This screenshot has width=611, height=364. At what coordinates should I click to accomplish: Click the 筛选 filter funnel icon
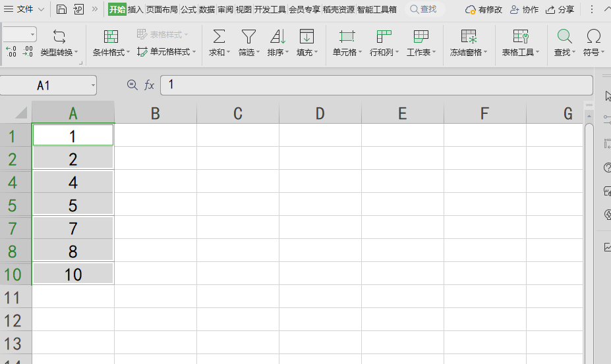248,37
